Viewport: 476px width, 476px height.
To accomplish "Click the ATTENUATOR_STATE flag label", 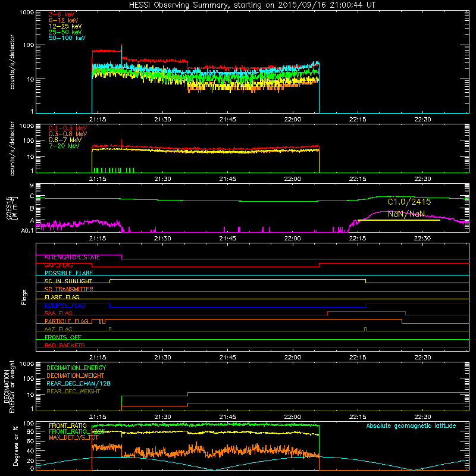I will [72, 258].
